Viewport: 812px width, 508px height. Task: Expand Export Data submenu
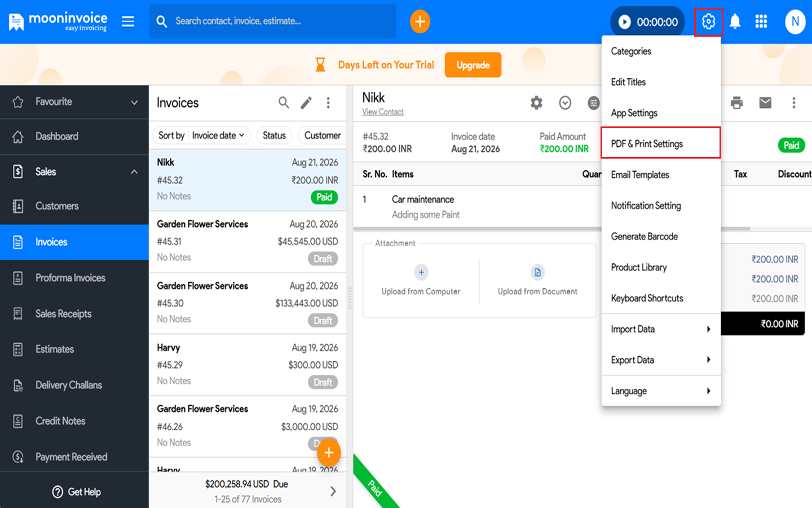[x=661, y=360]
